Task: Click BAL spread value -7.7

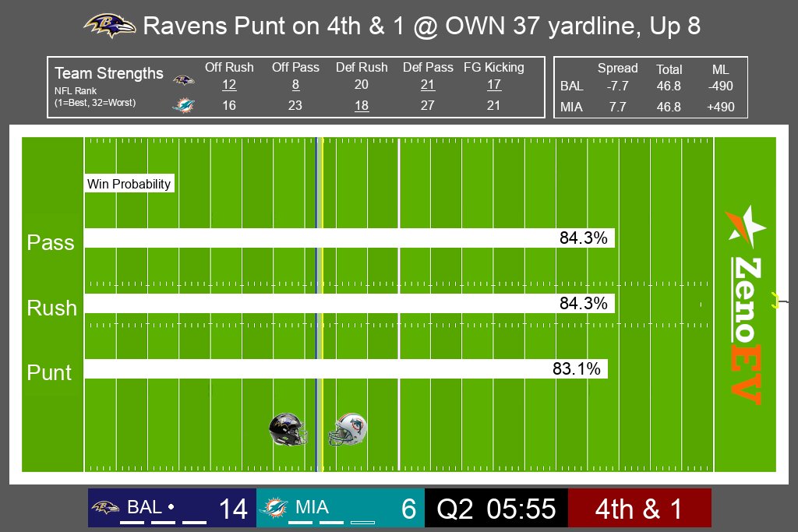Action: pyautogui.click(x=617, y=86)
